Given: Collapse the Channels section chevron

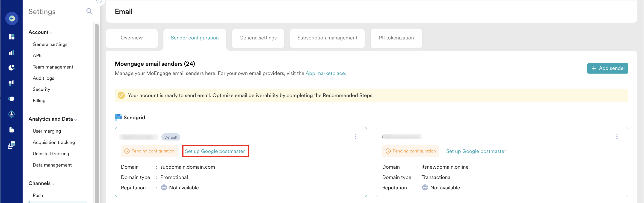Looking at the screenshot, I should [53, 184].
